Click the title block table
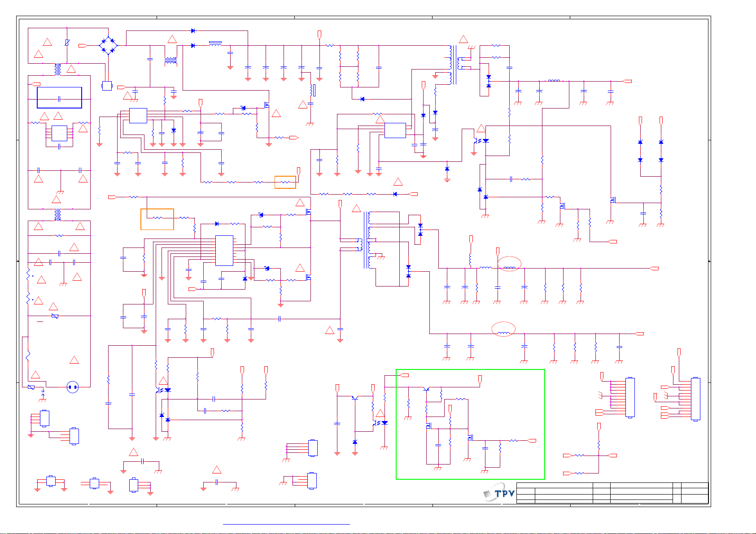Image resolution: width=756 pixels, height=534 pixels. pos(612,493)
